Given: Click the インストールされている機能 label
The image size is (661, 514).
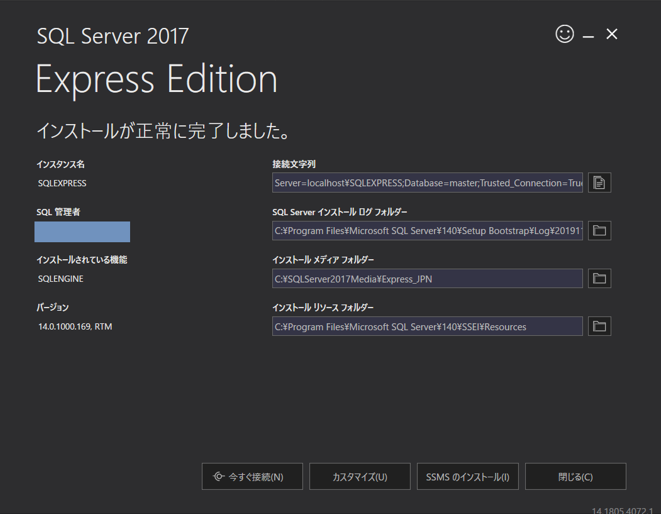Looking at the screenshot, I should [82, 260].
